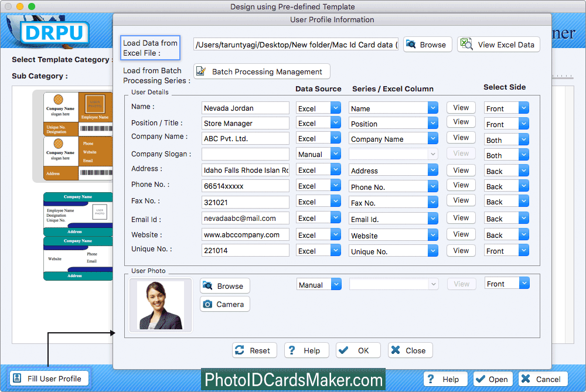Open User Photo data source Manual dropdown
Viewport: 586px width, 392px height.
coord(336,284)
